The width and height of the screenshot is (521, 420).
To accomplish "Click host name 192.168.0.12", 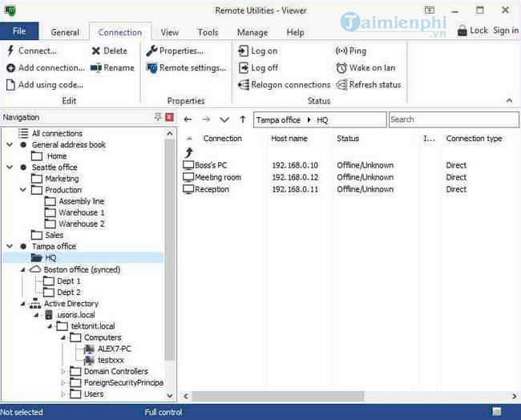I will coord(295,177).
